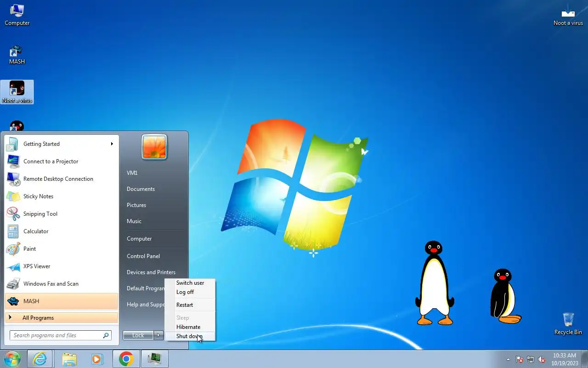The width and height of the screenshot is (588, 368).
Task: Open Google Chrome from taskbar
Action: click(126, 359)
